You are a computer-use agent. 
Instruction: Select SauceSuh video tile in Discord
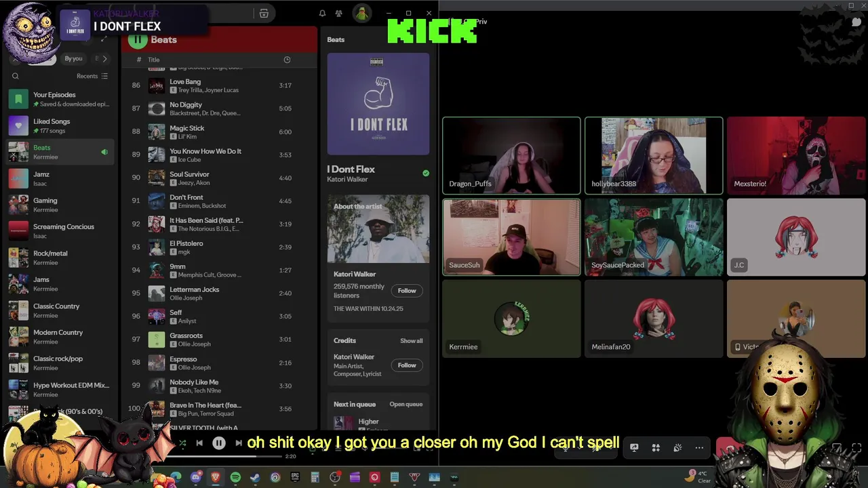[511, 237]
